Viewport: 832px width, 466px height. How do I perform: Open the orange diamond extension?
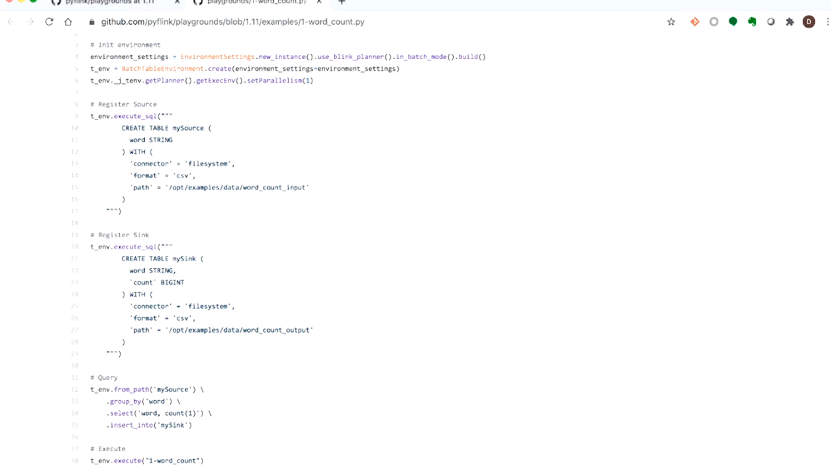pos(695,22)
